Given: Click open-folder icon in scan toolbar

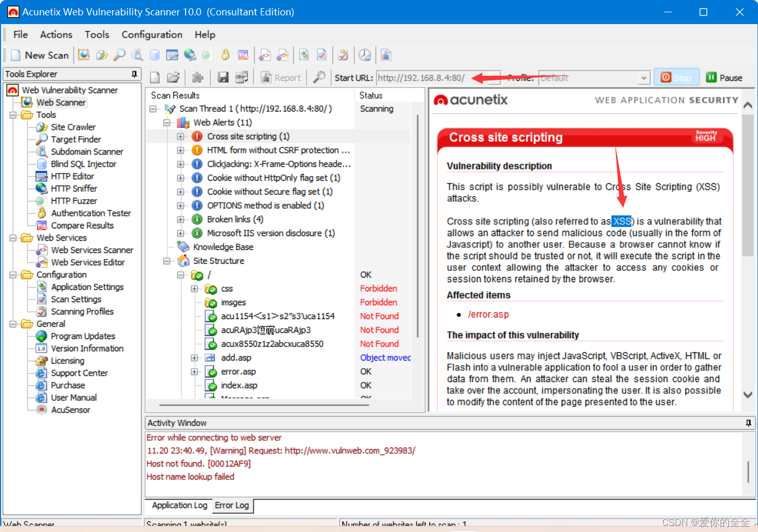Looking at the screenshot, I should click(x=173, y=77).
